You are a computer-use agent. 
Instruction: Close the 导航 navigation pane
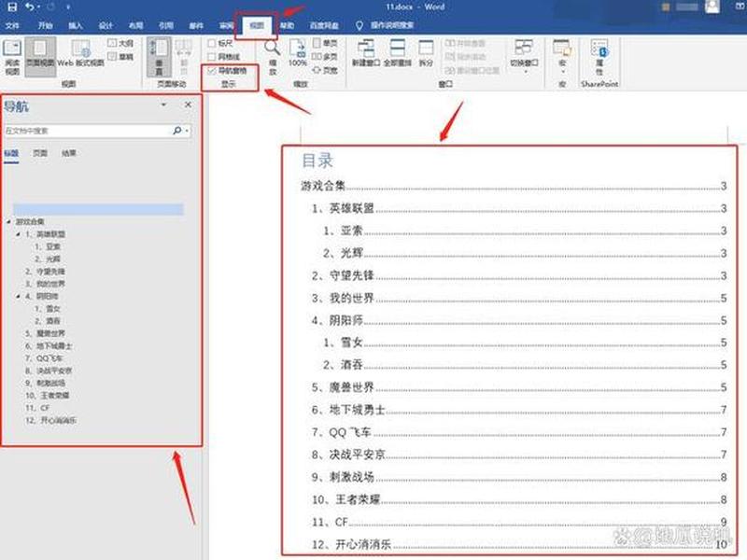[189, 105]
